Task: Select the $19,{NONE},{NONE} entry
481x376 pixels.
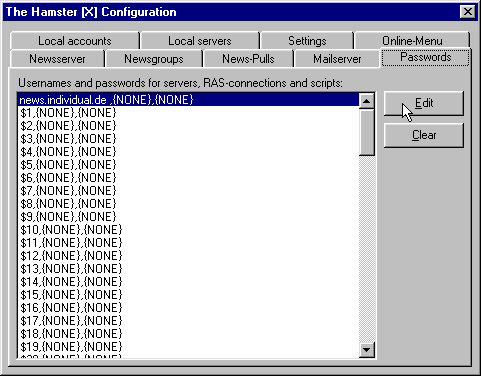Action: 188,347
